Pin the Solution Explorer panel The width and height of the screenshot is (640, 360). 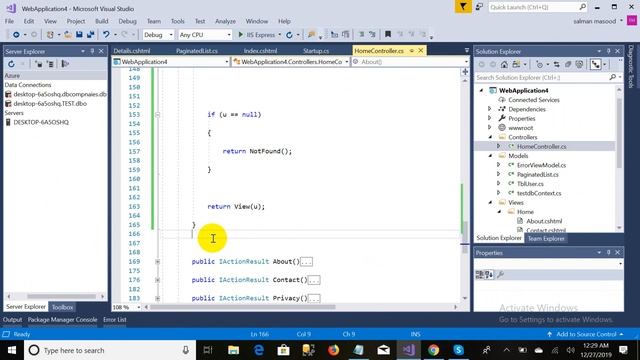click(x=608, y=51)
